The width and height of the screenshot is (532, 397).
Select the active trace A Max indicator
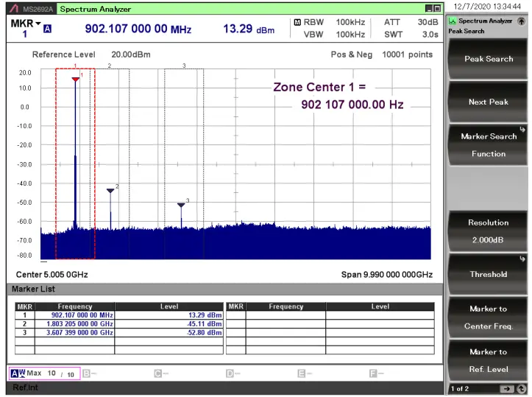coord(44,373)
